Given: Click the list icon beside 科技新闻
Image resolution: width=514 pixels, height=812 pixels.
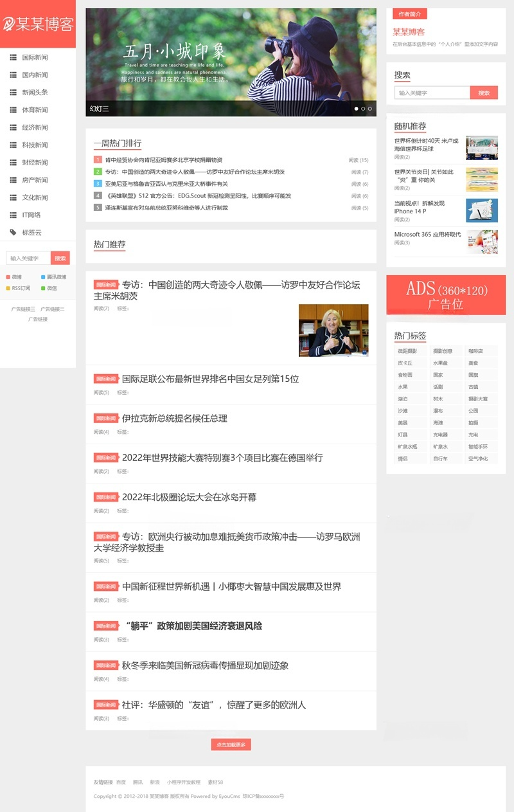Looking at the screenshot, I should click(x=13, y=145).
